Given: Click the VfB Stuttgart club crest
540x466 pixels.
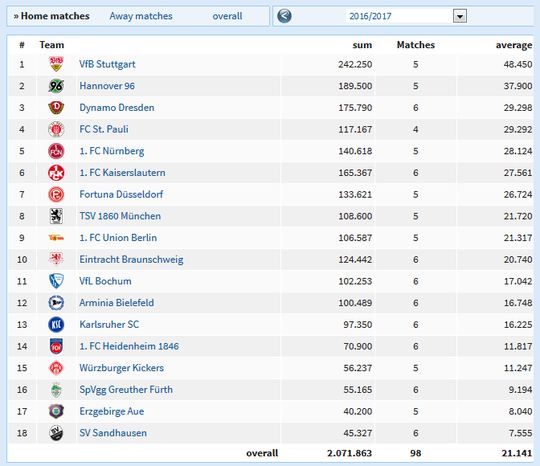Looking at the screenshot, I should click(56, 64).
